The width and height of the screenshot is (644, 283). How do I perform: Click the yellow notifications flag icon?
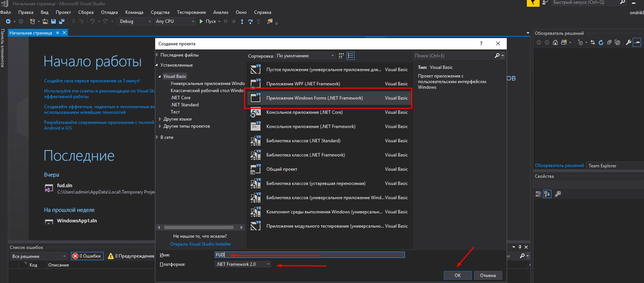point(533,3)
